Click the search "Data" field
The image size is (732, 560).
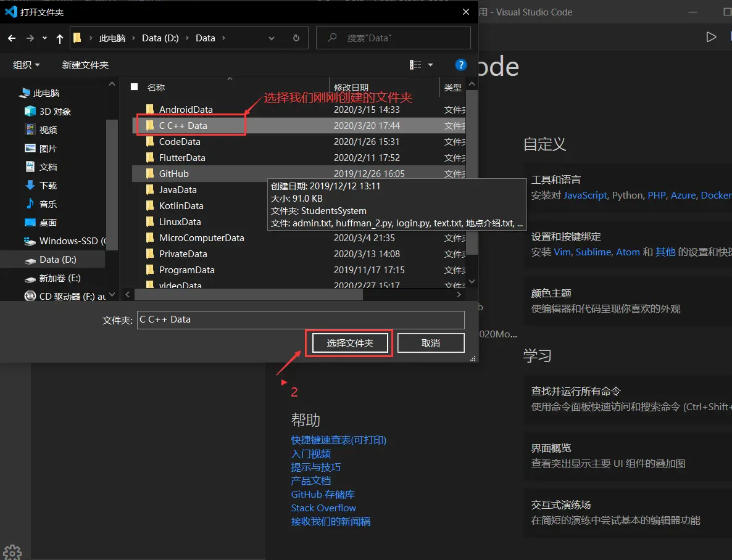pyautogui.click(x=393, y=38)
